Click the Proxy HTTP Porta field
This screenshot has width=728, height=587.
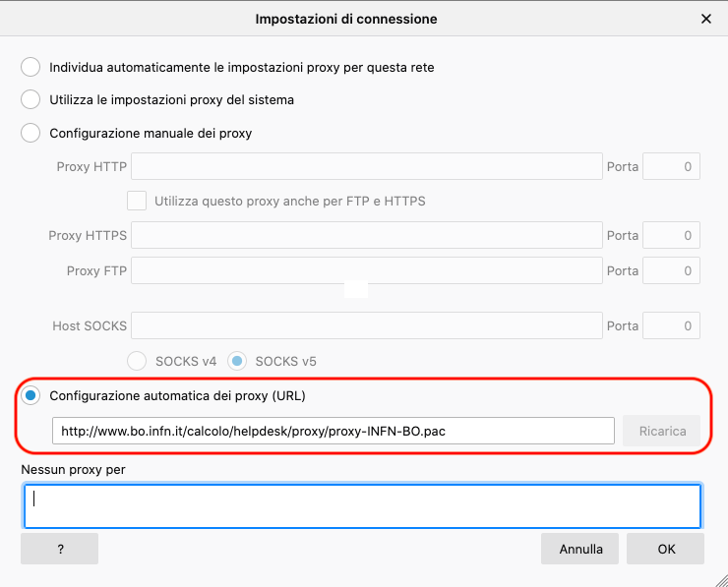tap(671, 166)
